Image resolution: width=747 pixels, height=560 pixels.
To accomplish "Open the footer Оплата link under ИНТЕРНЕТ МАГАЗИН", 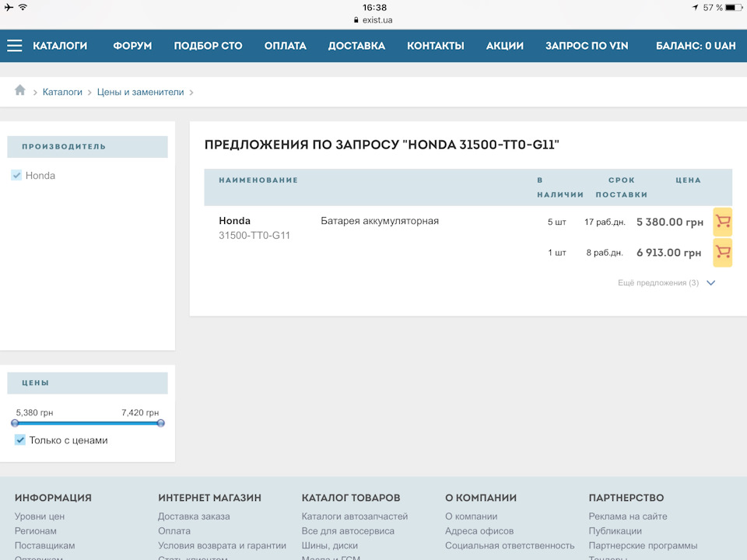I will pyautogui.click(x=174, y=531).
